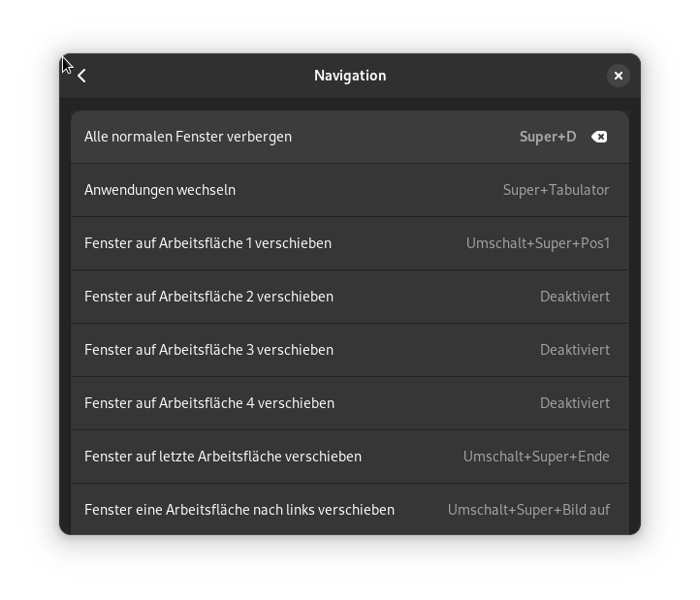The width and height of the screenshot is (700, 600).
Task: Open "Fenster auf Arbeitsfläche 3 verschieben" entry
Action: 208,350
